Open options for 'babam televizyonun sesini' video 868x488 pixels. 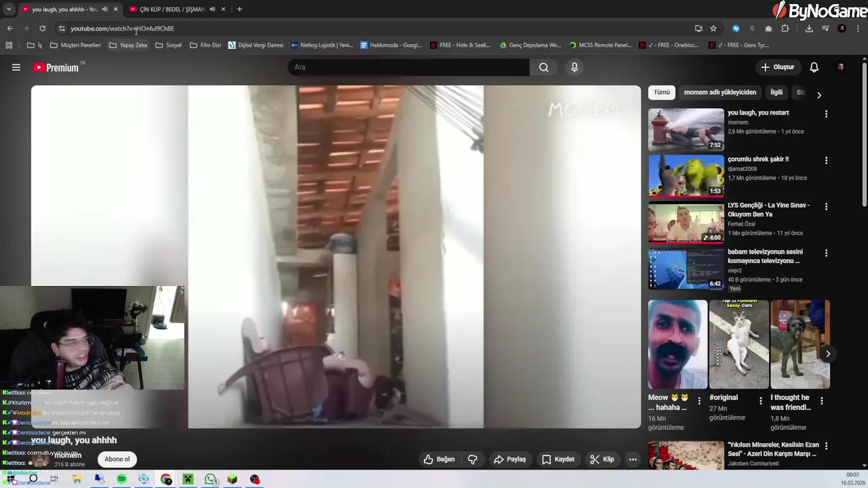(826, 253)
